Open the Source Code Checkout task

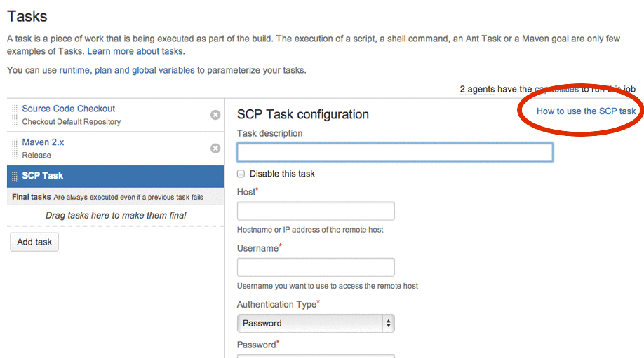click(x=69, y=109)
